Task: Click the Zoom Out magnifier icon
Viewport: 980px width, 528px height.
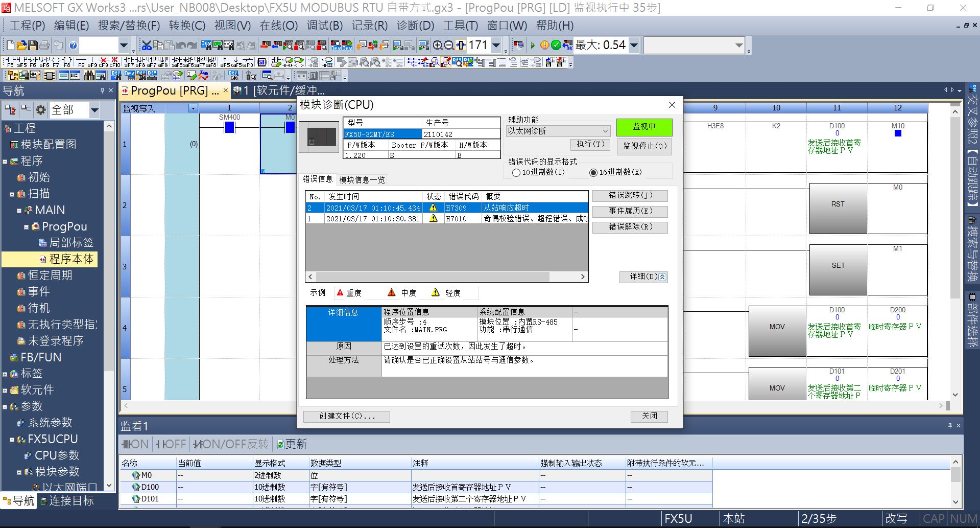Action: (x=449, y=45)
